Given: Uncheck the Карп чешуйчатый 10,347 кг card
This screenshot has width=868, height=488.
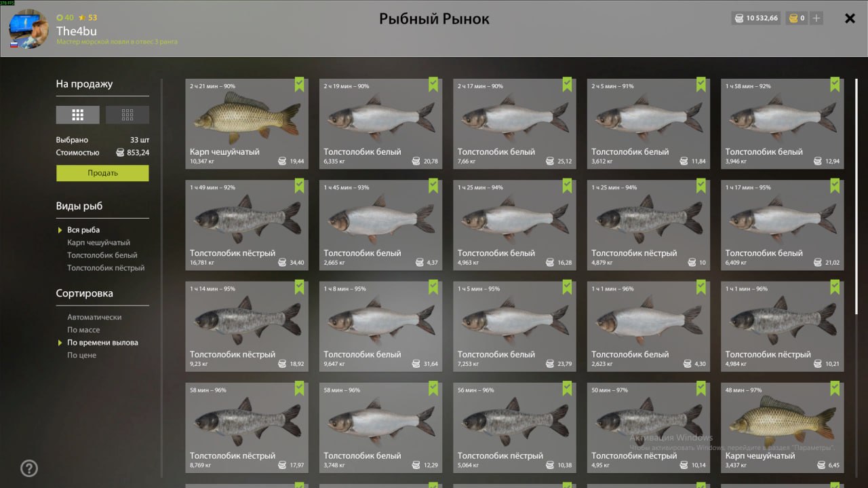Looking at the screenshot, I should coord(300,84).
